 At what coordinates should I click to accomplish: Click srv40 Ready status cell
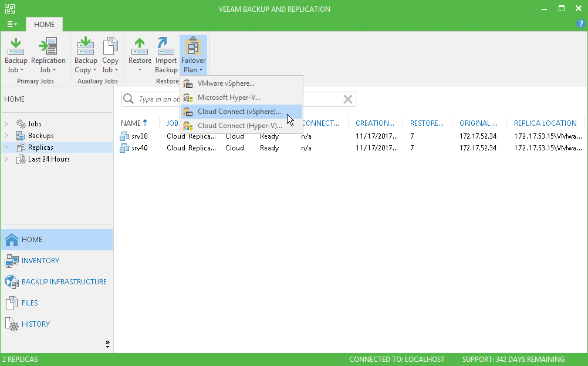(x=269, y=148)
